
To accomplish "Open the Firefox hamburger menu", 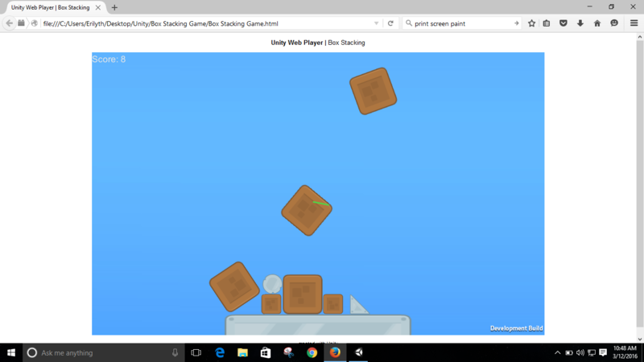I will point(634,23).
